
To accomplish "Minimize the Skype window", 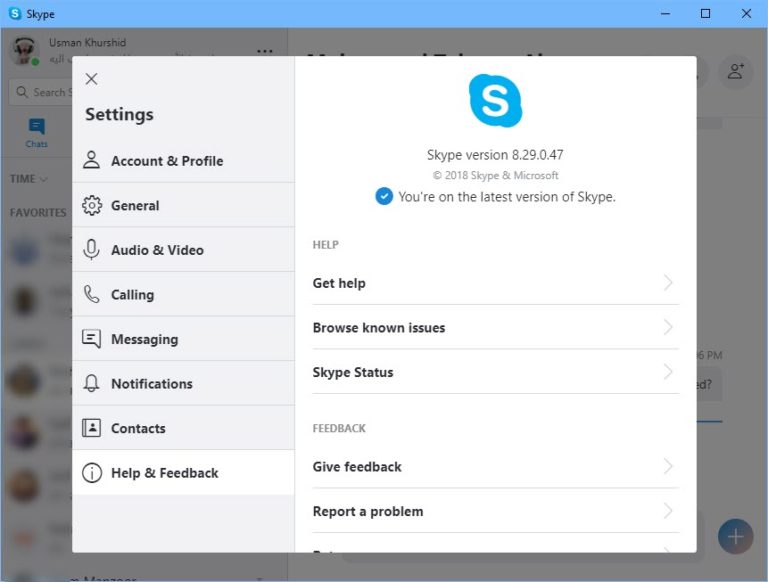I will tap(665, 14).
